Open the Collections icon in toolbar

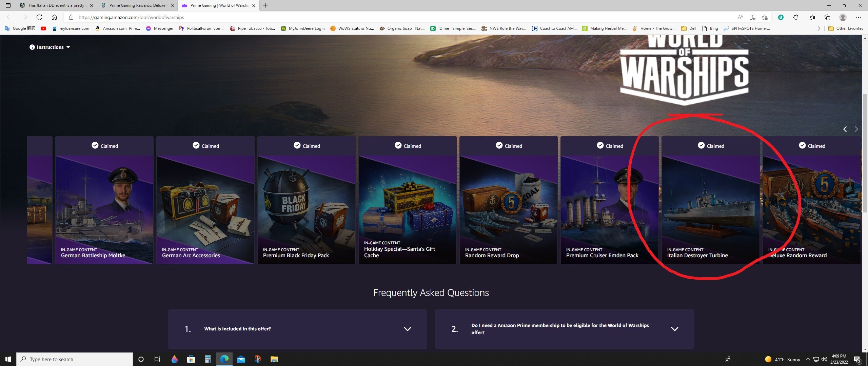point(827,17)
